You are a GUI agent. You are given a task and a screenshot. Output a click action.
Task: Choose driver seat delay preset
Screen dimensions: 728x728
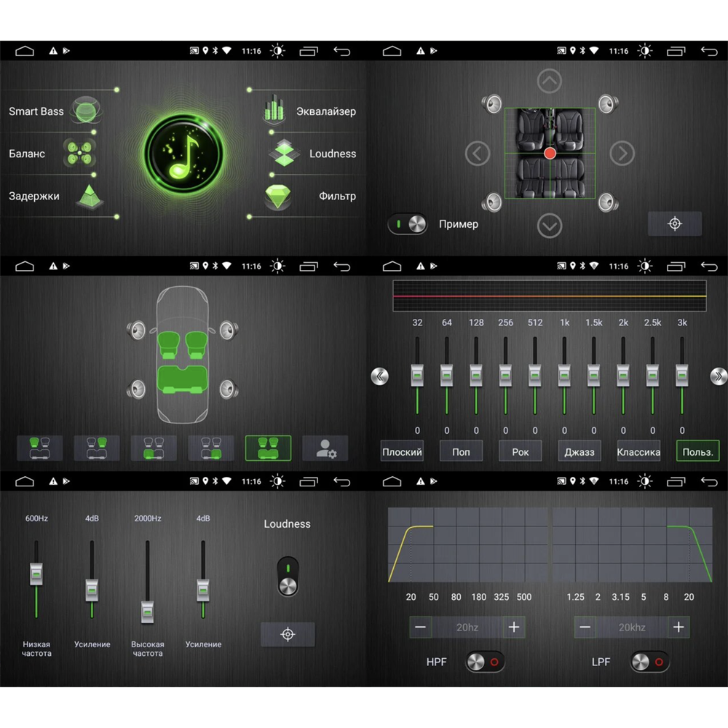[39, 448]
